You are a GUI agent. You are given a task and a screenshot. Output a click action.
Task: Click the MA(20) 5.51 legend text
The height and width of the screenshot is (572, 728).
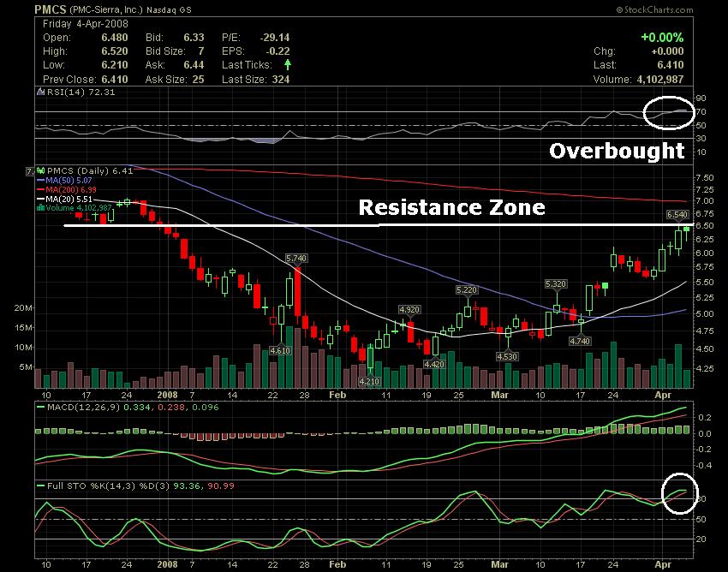69,199
